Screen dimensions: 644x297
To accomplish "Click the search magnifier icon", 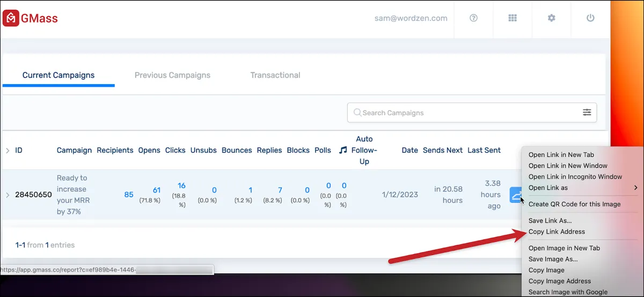I will coord(357,113).
